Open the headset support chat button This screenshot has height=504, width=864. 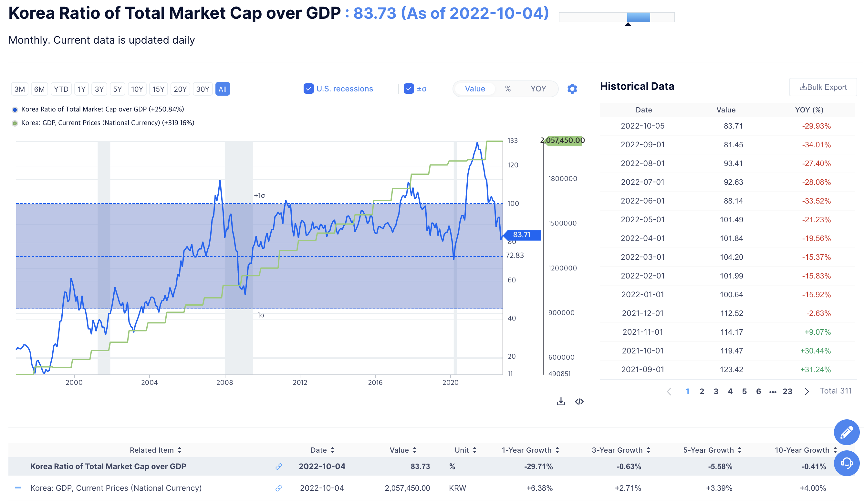pos(846,463)
